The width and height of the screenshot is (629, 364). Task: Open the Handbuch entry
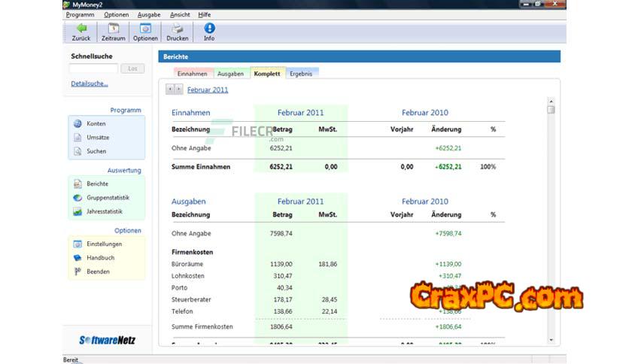pyautogui.click(x=100, y=258)
